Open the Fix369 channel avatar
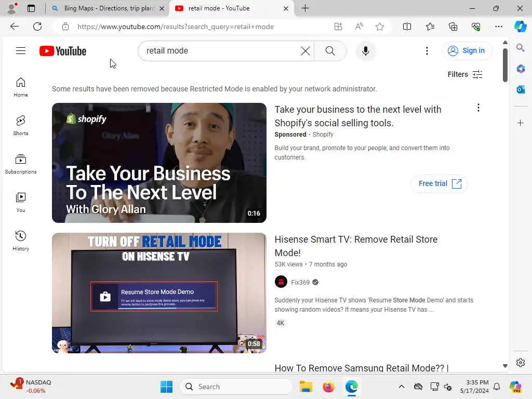 pyautogui.click(x=281, y=282)
